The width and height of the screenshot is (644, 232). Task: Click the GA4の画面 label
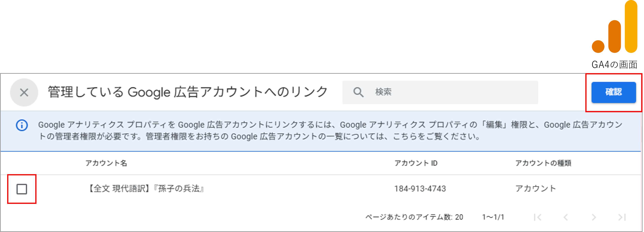[614, 65]
